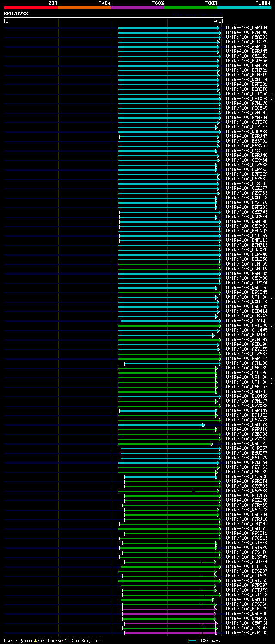Select label UniRef100_A9NLQ8

(x=247, y=363)
